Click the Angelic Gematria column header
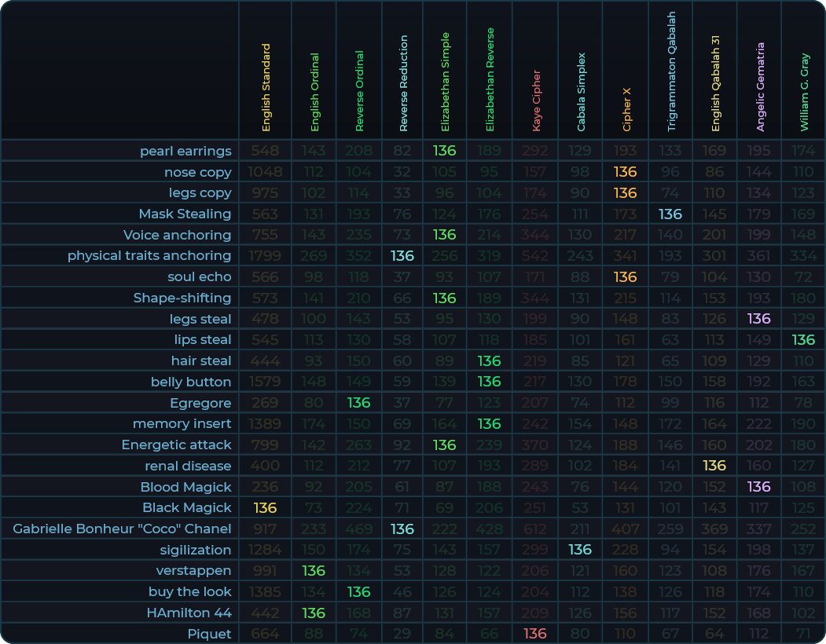Image resolution: width=826 pixels, height=644 pixels. tap(760, 86)
